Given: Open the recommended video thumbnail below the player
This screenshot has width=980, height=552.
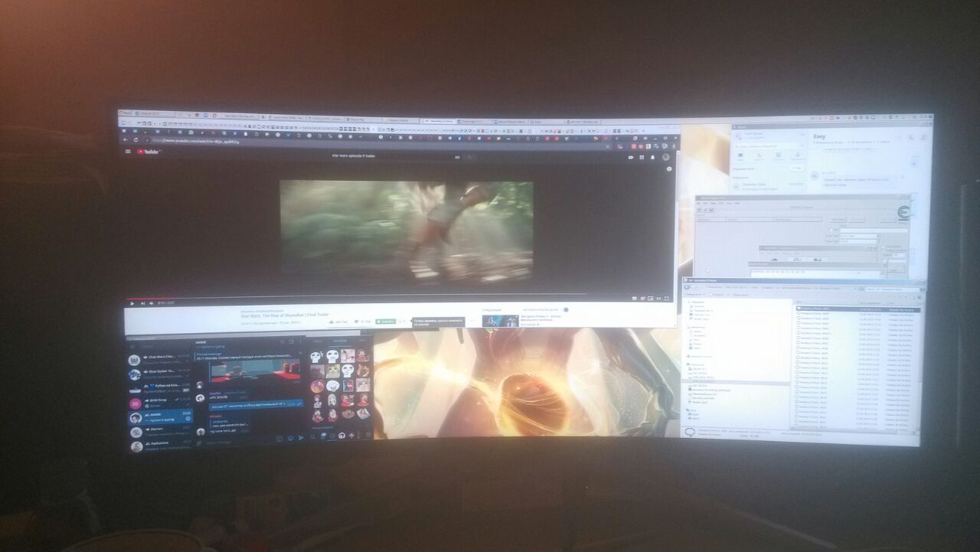Looking at the screenshot, I should click(x=500, y=320).
